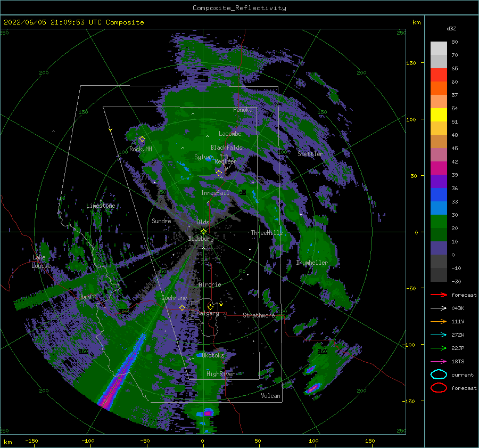Click the current legend label
Image resolution: width=479 pixels, height=448 pixels.
(463, 374)
